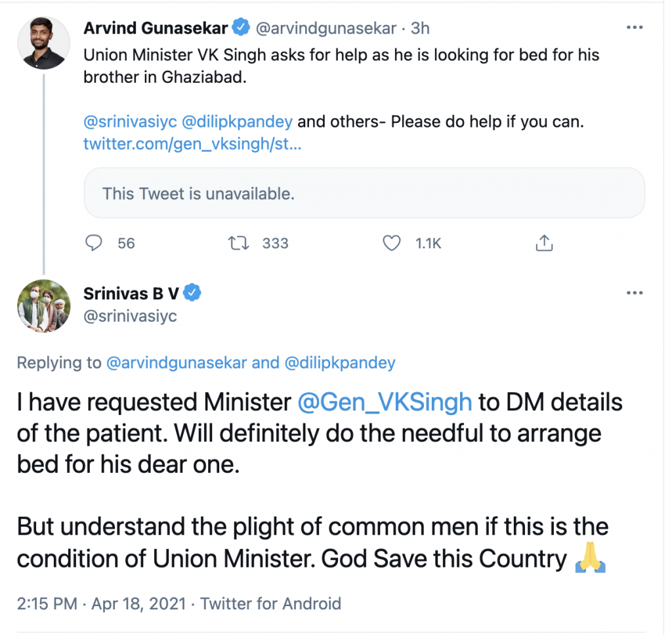Screen dimensions: 672x635
Task: Open more options on Arvind's tweet
Action: pos(635,28)
